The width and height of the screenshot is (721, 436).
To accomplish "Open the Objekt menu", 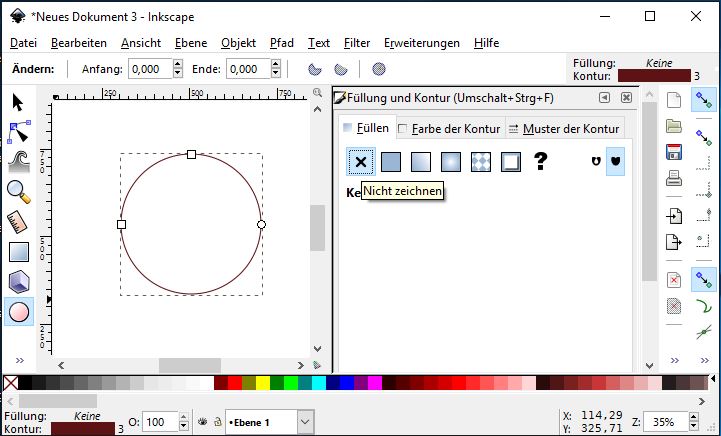I will (238, 43).
